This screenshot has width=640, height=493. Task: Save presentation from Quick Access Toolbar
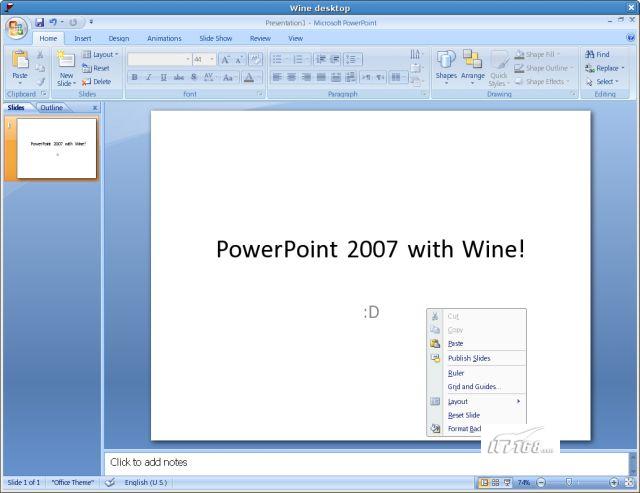click(39, 22)
